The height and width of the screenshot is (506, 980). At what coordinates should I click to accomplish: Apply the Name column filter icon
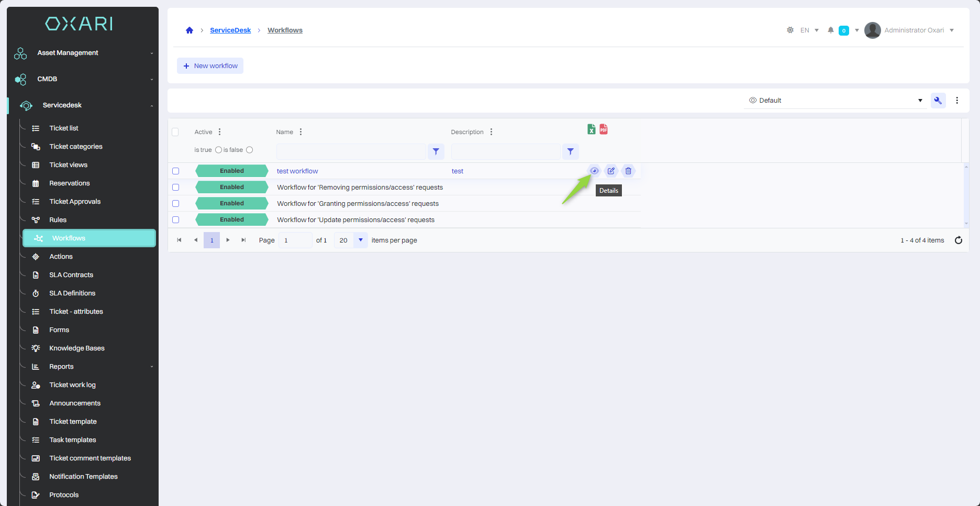(436, 151)
